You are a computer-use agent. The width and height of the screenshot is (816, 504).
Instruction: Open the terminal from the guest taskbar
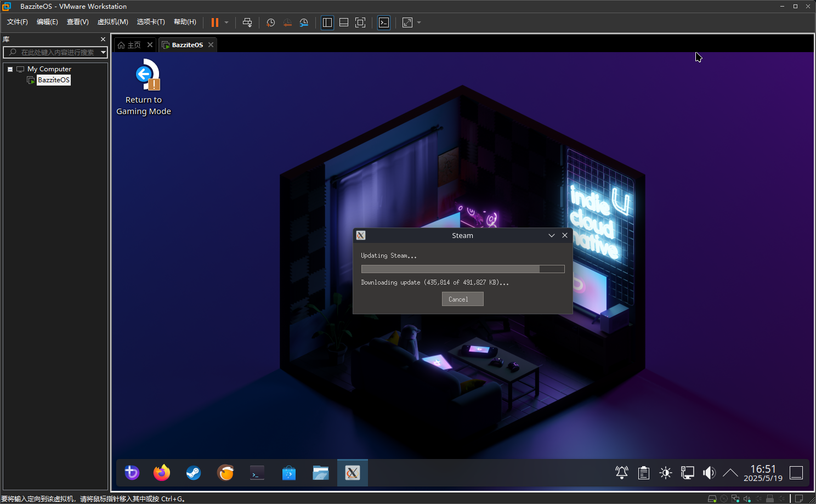257,473
